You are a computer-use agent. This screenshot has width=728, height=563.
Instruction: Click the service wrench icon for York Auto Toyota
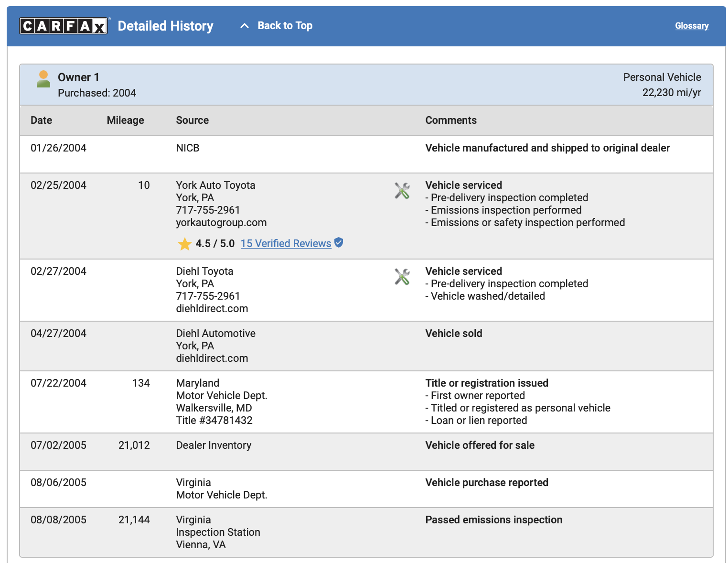(x=402, y=191)
